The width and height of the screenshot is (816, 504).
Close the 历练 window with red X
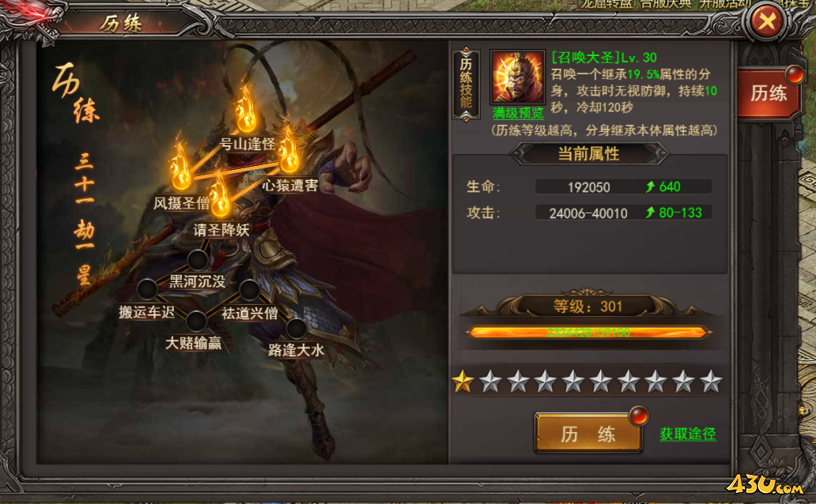point(766,21)
